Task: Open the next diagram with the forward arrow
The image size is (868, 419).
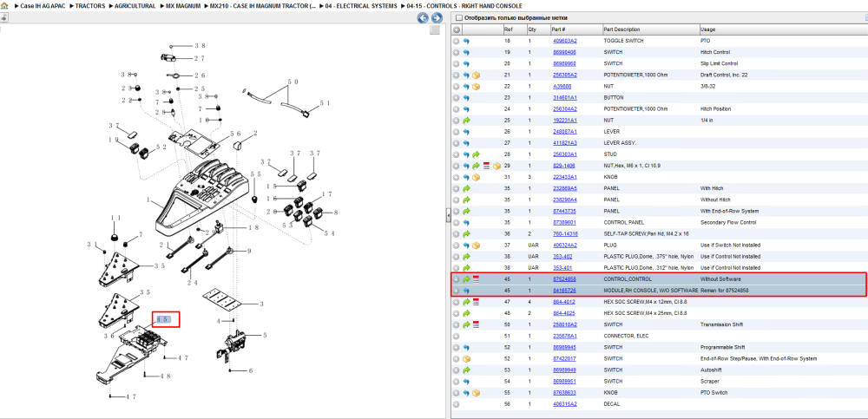Action: click(x=437, y=18)
